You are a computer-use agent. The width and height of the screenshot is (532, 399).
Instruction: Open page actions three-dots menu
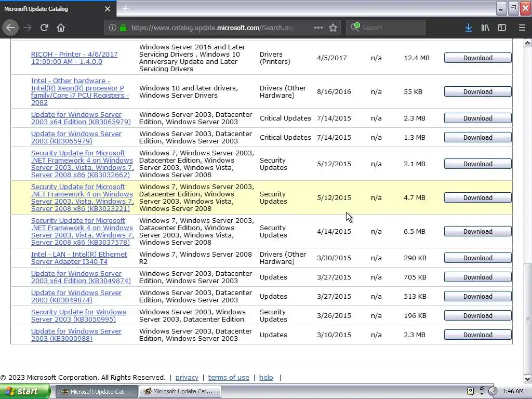coord(318,28)
